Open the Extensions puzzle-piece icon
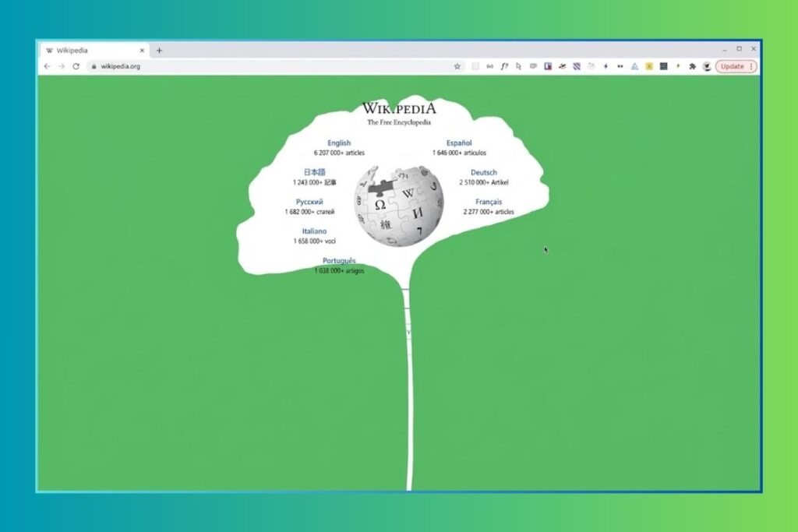This screenshot has height=532, width=798. click(691, 67)
